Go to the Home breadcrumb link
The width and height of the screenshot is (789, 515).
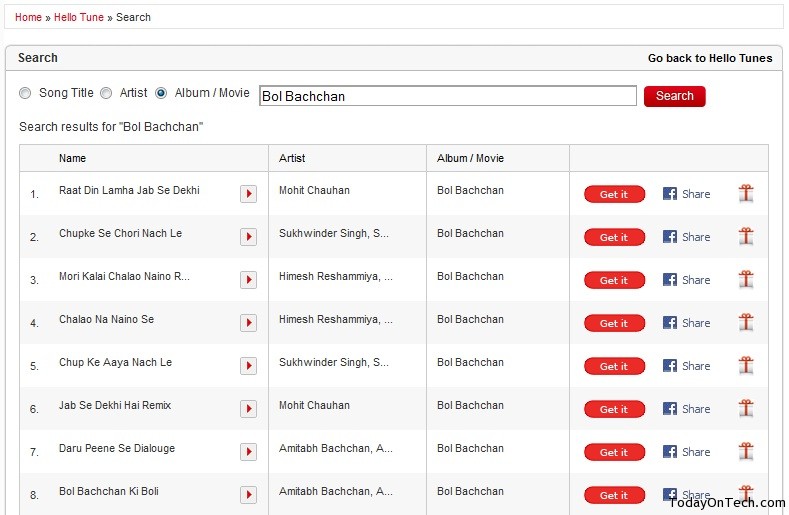tap(28, 17)
